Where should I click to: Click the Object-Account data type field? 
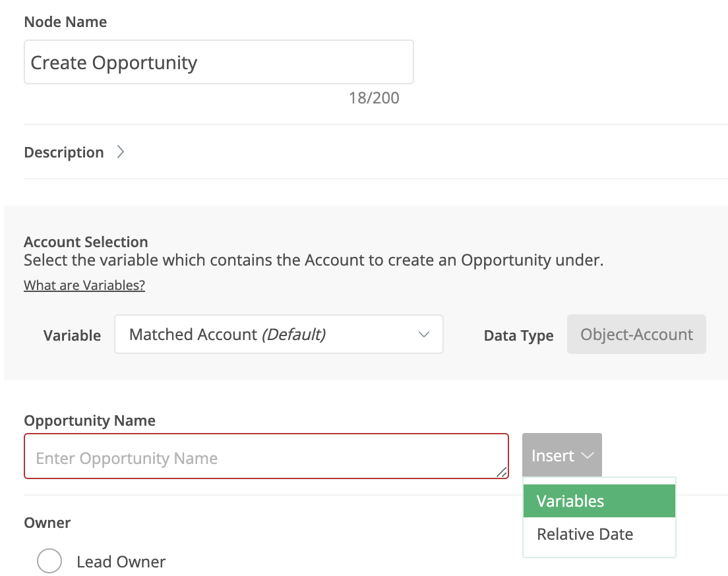636,334
